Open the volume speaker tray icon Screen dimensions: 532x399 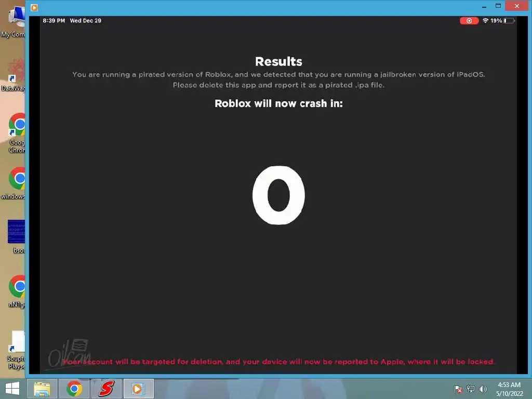pyautogui.click(x=483, y=389)
